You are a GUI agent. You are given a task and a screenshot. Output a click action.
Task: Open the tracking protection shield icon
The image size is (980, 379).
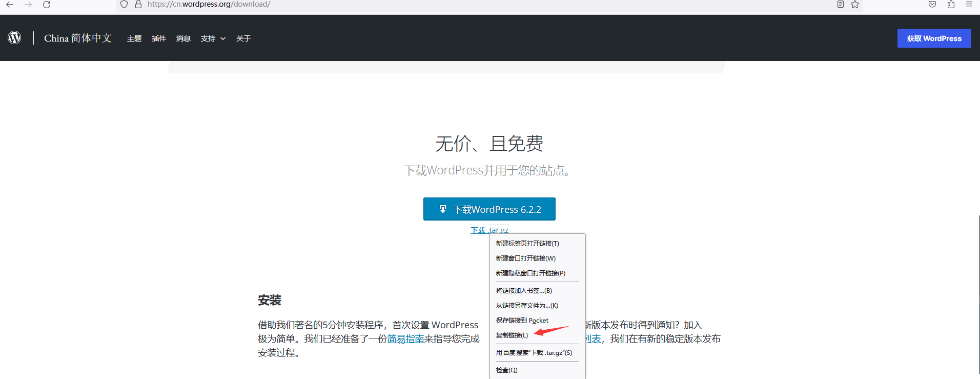(124, 5)
